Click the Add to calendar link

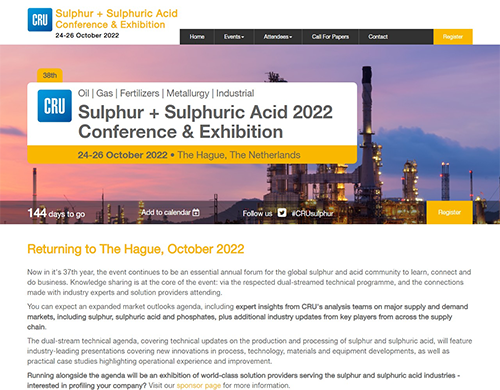coord(170,212)
